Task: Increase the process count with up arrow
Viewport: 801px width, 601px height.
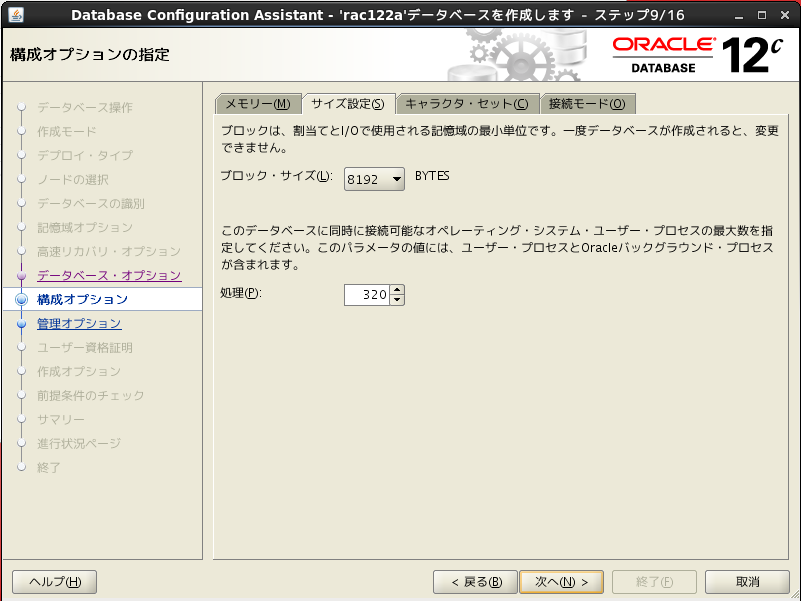Action: (x=397, y=290)
